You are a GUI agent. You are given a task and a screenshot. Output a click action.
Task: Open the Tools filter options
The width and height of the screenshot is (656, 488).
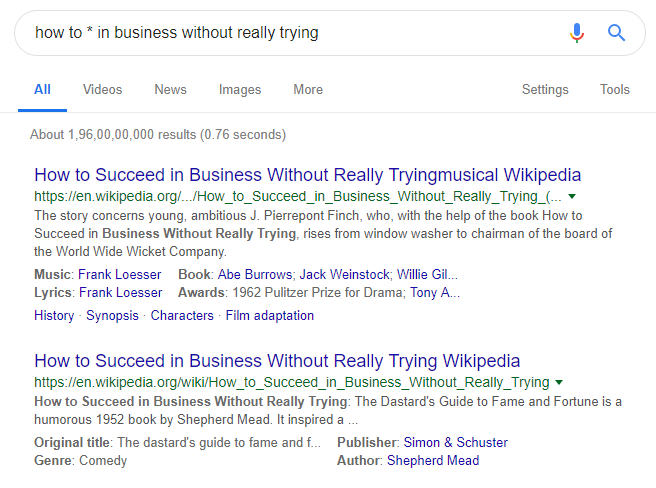[614, 90]
